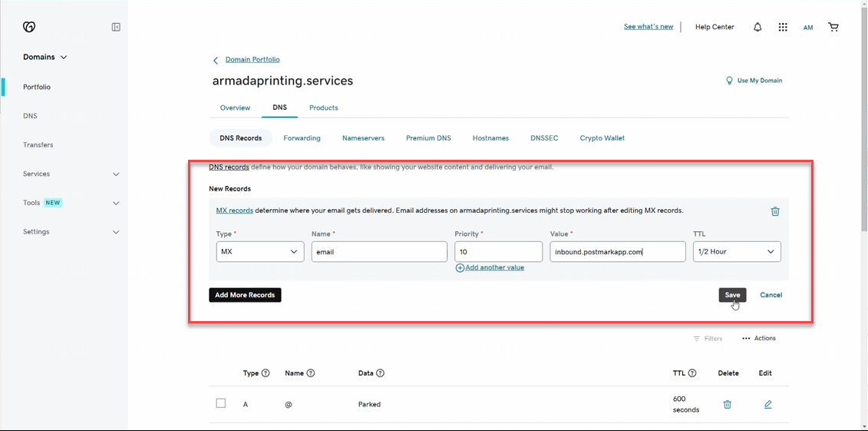This screenshot has height=431, width=868.
Task: Focus the Value field with inbound.postmarkapp.com
Action: pos(618,251)
